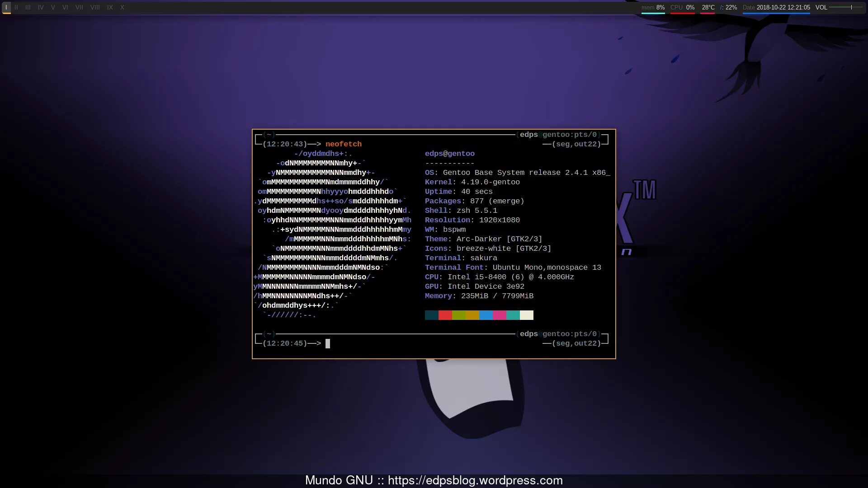This screenshot has height=488, width=868.
Task: Click the olive green color block
Action: point(459,315)
